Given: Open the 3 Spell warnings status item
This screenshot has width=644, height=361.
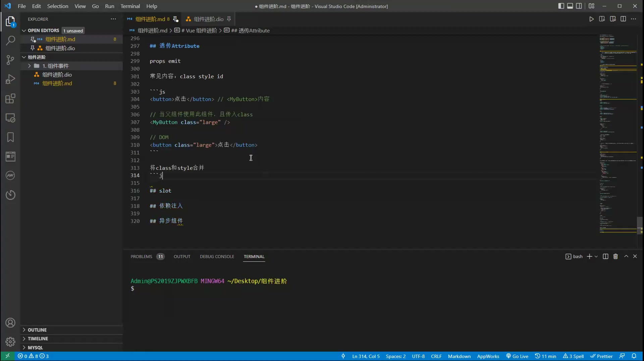Looking at the screenshot, I should [573, 356].
